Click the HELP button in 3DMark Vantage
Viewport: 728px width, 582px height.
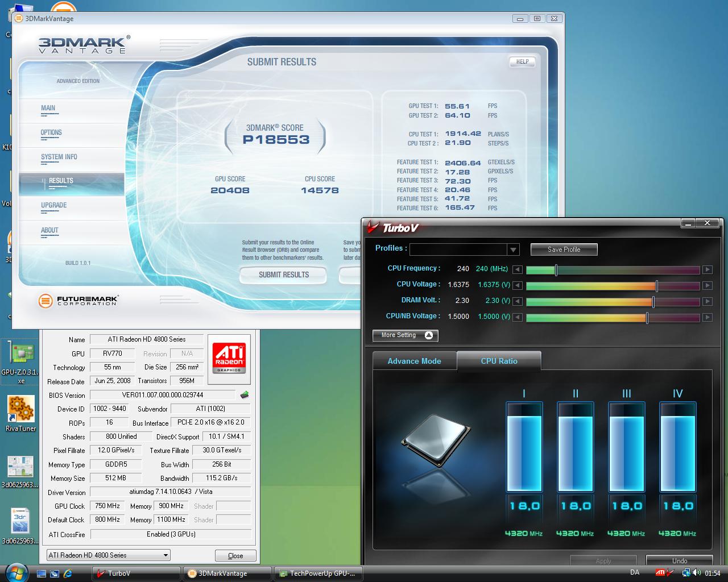(522, 61)
